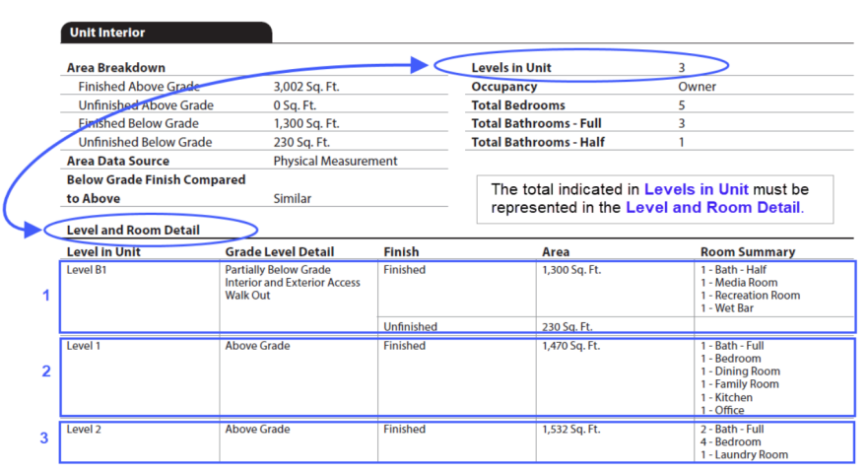Click the Walk Out text

click(247, 295)
